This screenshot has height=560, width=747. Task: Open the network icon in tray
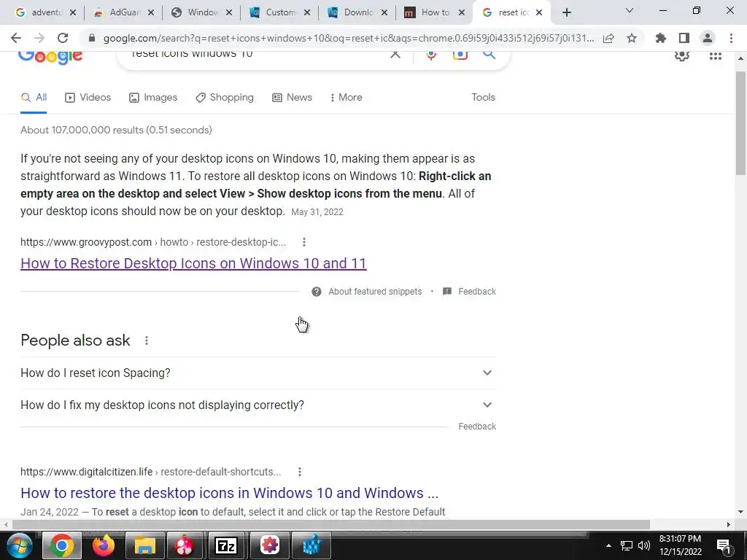pos(626,545)
